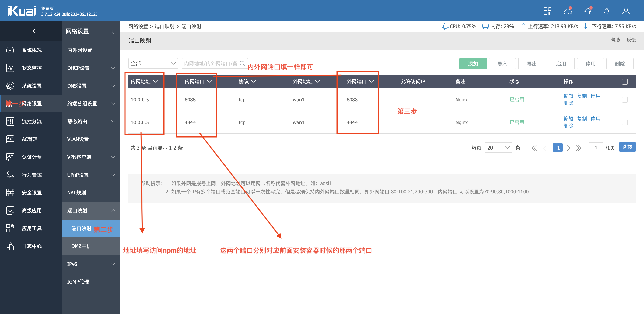
Task: Open 系统概况 dashboard icon
Action: coord(10,50)
